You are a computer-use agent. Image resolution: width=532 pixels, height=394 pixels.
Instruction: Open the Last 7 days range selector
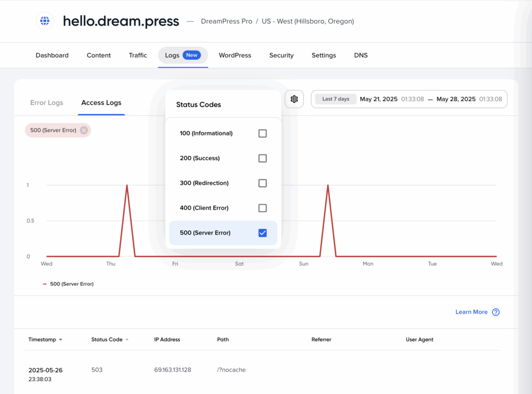click(336, 99)
